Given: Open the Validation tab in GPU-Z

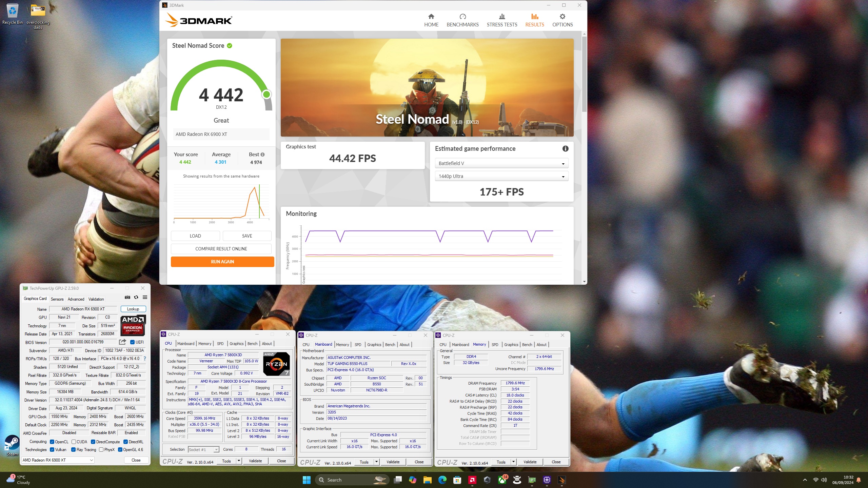Looking at the screenshot, I should click(96, 299).
